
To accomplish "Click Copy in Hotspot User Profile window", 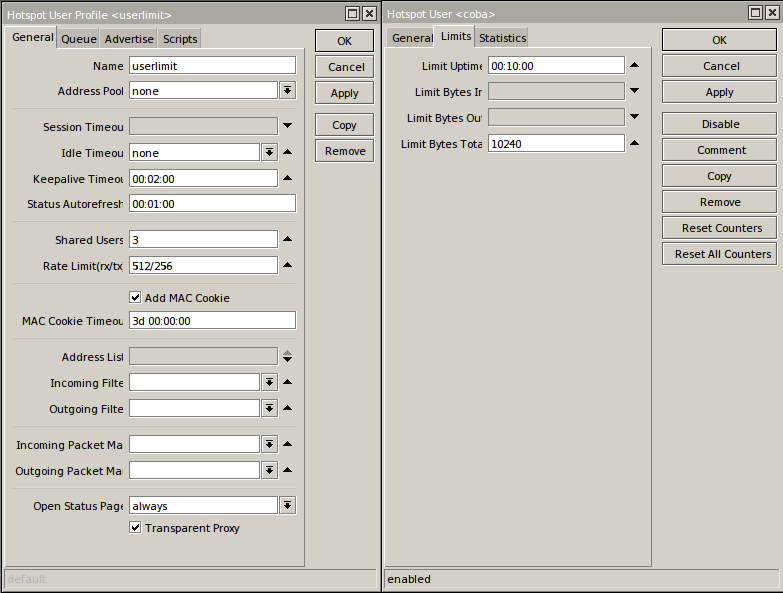I will click(344, 125).
